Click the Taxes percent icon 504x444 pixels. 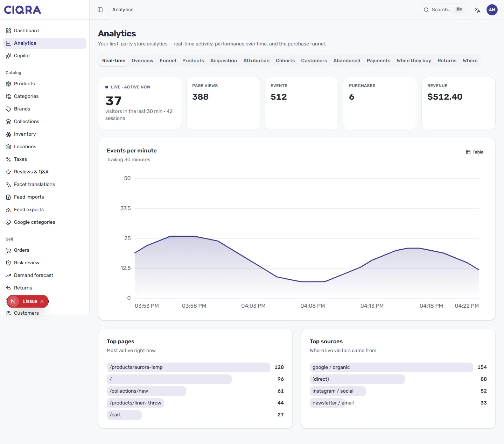pos(8,159)
